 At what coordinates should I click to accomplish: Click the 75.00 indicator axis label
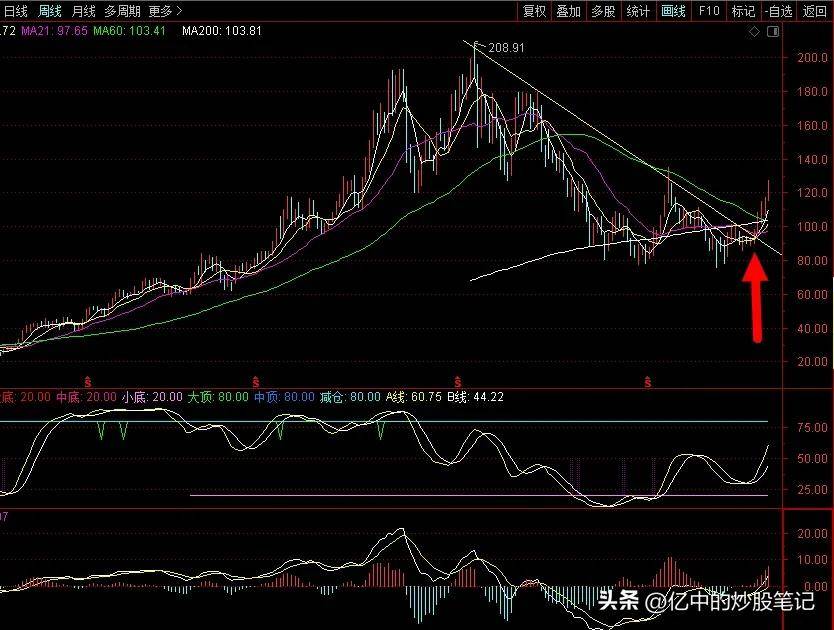pyautogui.click(x=812, y=428)
